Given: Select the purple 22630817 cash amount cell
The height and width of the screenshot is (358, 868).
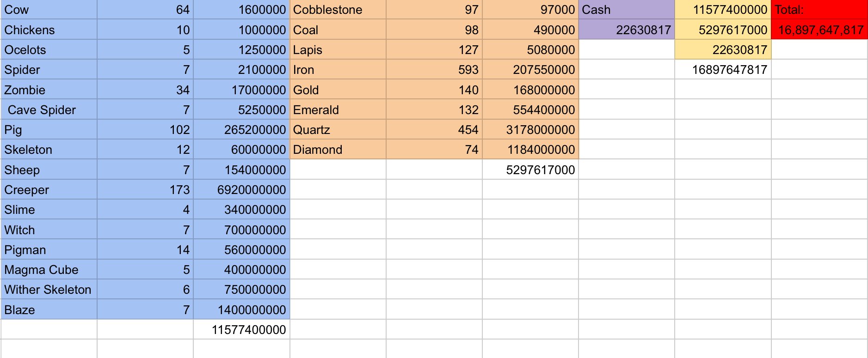Looking at the screenshot, I should coord(626,30).
